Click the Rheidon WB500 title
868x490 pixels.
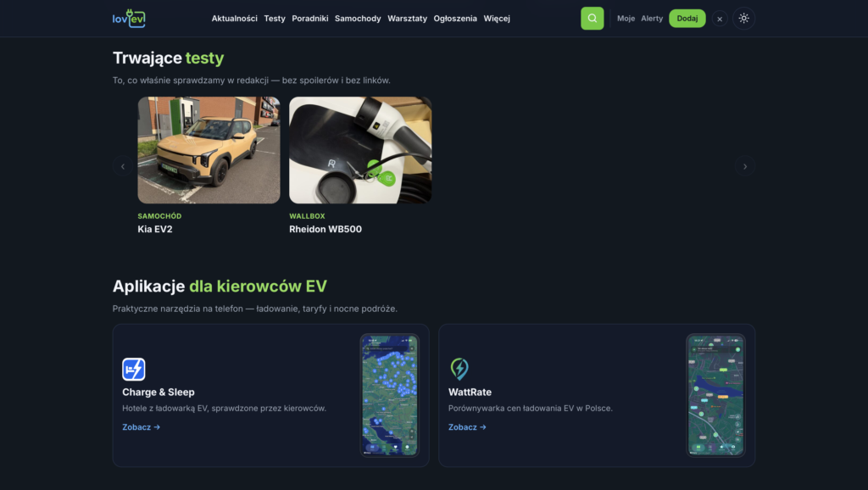tap(325, 229)
